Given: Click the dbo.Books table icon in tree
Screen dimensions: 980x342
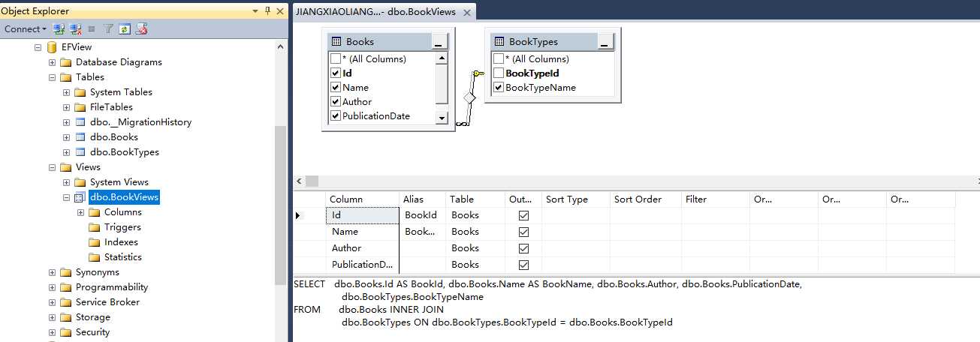Looking at the screenshot, I should [80, 137].
